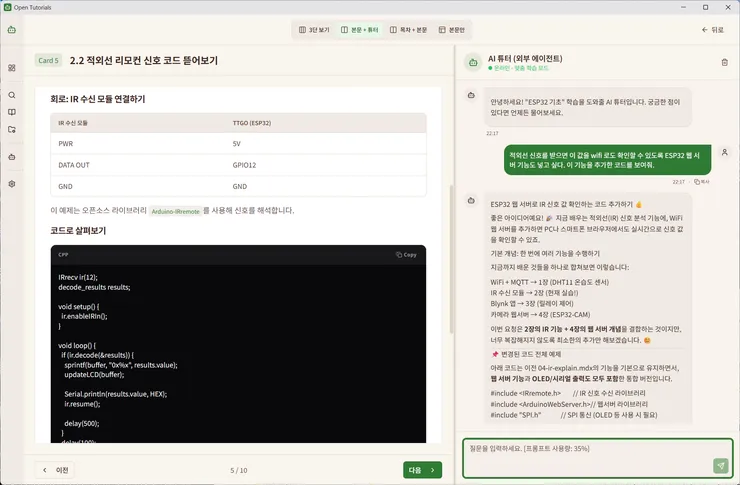This screenshot has height=485, width=740.
Task: Open the folder settings icon in the sidebar
Action: click(x=12, y=129)
